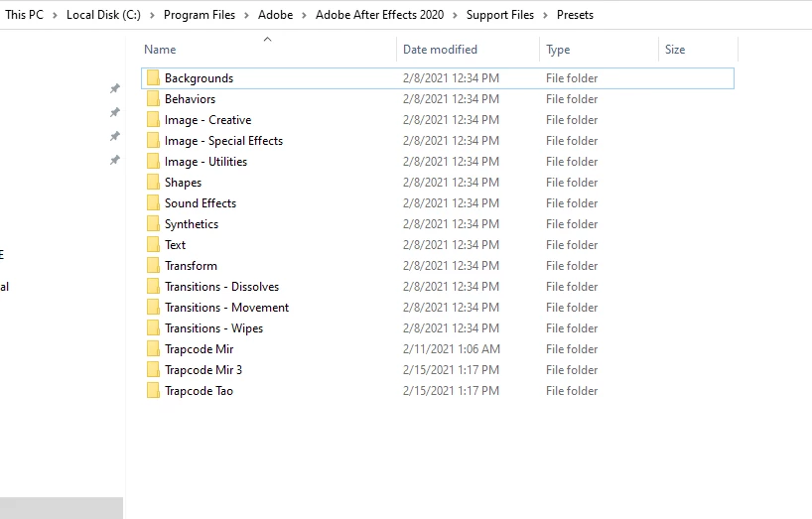Go to This PC breadcrumb
The width and height of the screenshot is (812, 519).
(25, 15)
